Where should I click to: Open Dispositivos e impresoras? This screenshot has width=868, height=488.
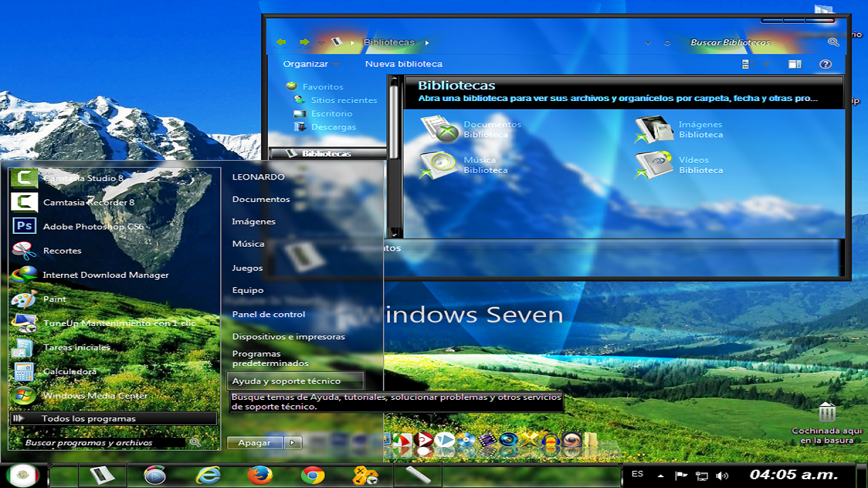(x=288, y=337)
